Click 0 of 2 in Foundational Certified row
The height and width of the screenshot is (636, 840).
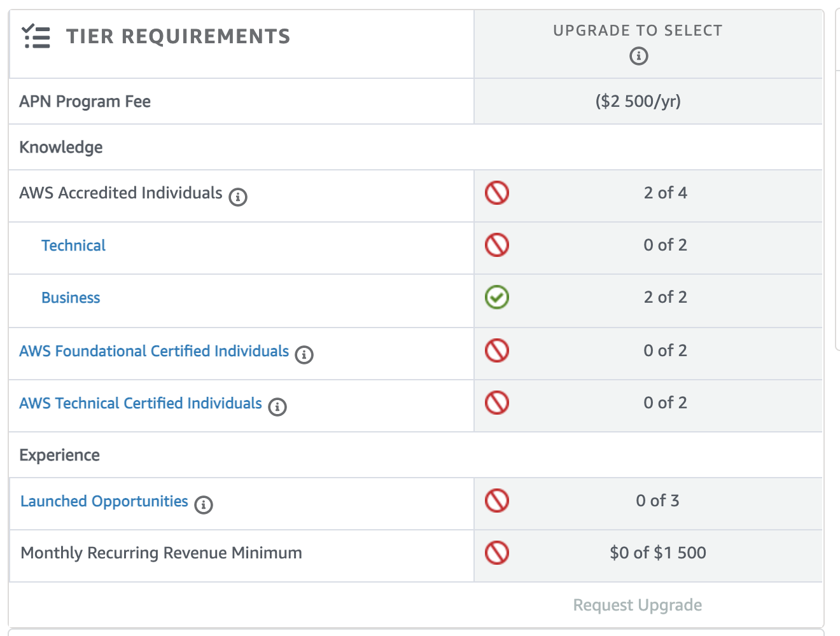point(666,350)
